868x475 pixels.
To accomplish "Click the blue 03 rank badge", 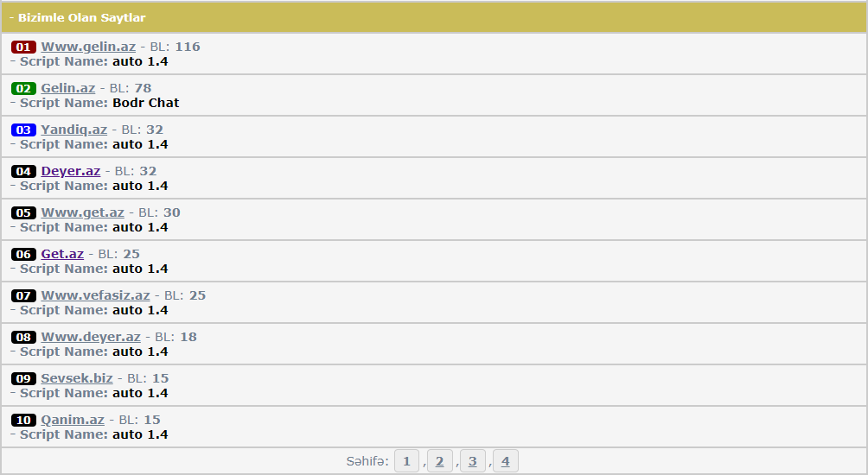I will [x=23, y=130].
